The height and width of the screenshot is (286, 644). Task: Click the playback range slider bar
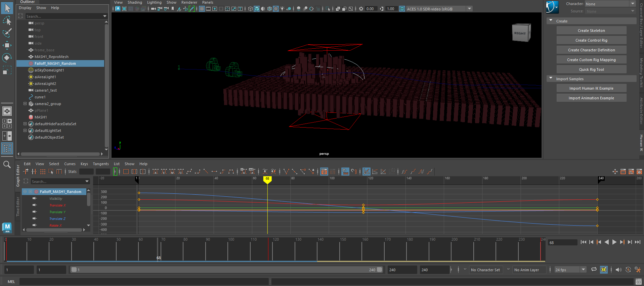pos(226,270)
